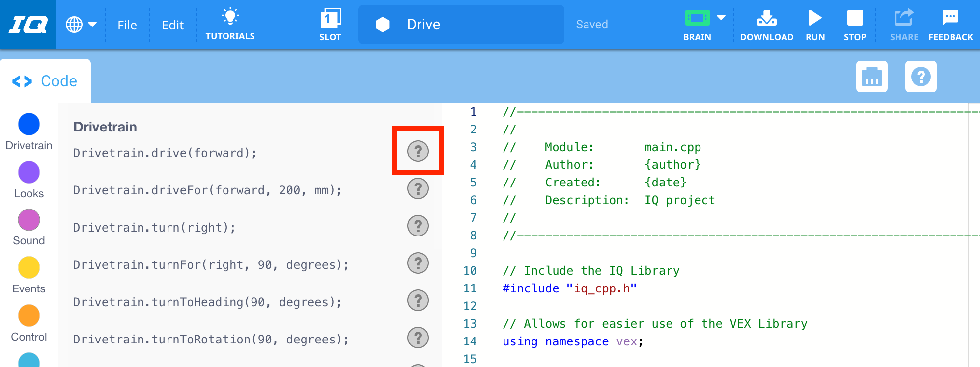The width and height of the screenshot is (980, 367).
Task: Select the Code tab
Action: (x=45, y=81)
